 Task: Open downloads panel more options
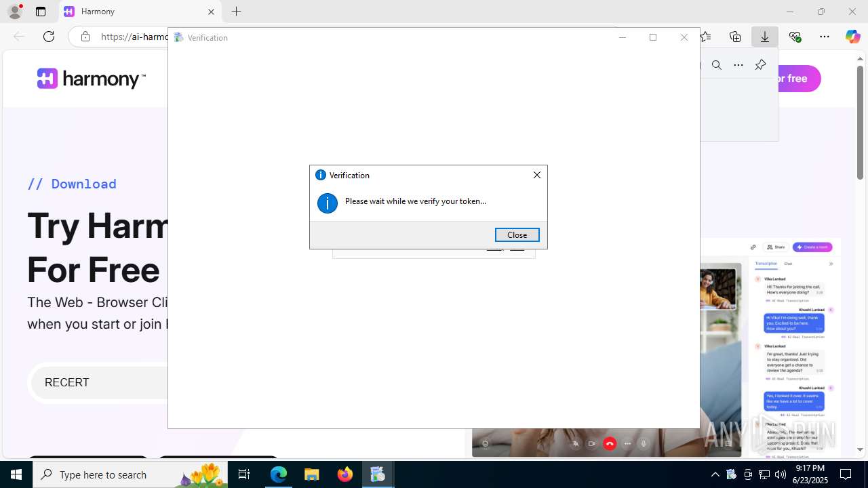point(738,65)
